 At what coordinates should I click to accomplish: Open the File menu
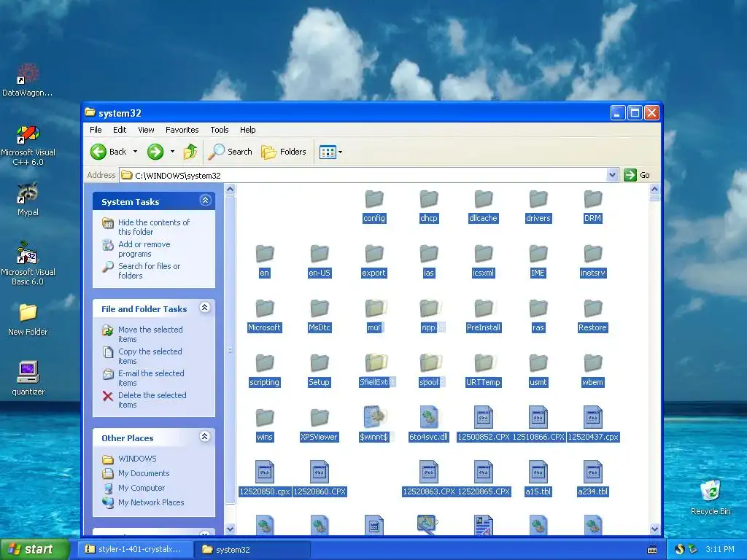click(x=96, y=130)
